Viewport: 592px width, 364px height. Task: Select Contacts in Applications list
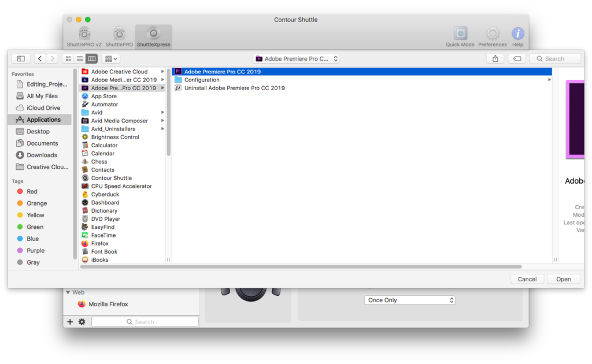pyautogui.click(x=123, y=170)
